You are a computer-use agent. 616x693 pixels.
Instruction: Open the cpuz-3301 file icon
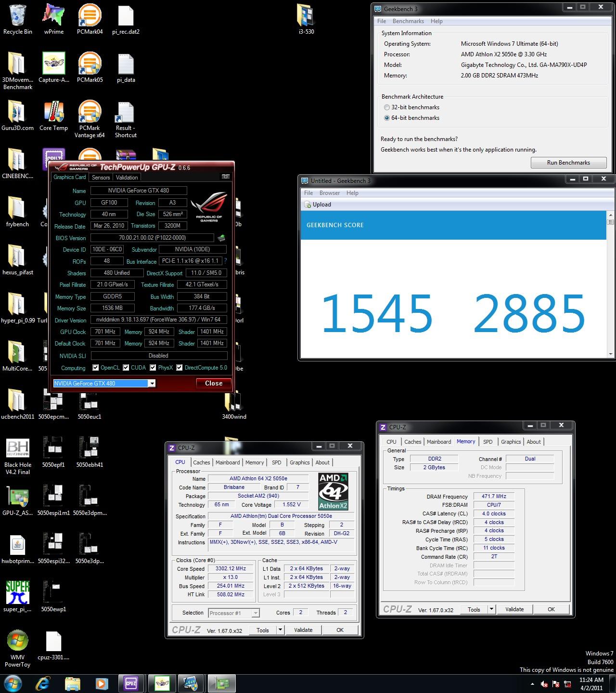53,641
